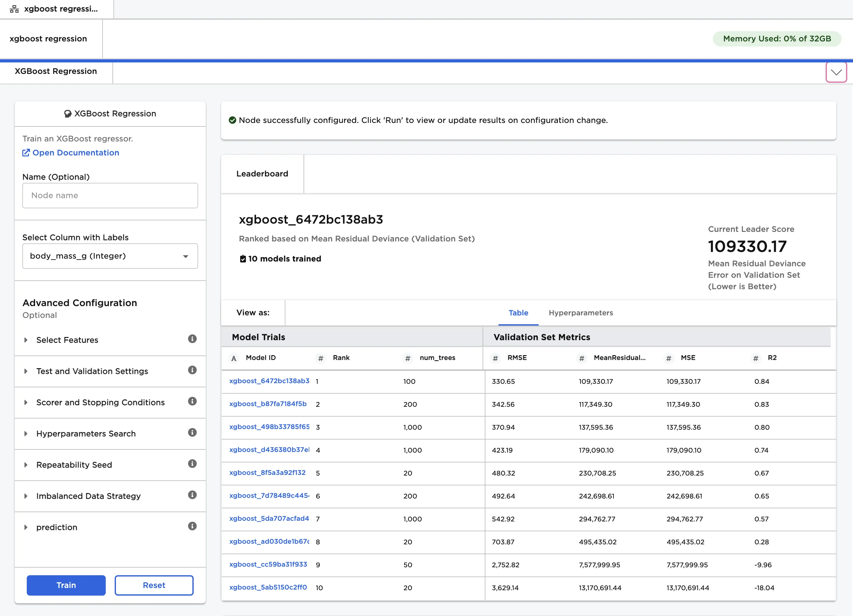Open model xgboost_b87fa7184f5b link
The height and width of the screenshot is (616, 853).
268,404
